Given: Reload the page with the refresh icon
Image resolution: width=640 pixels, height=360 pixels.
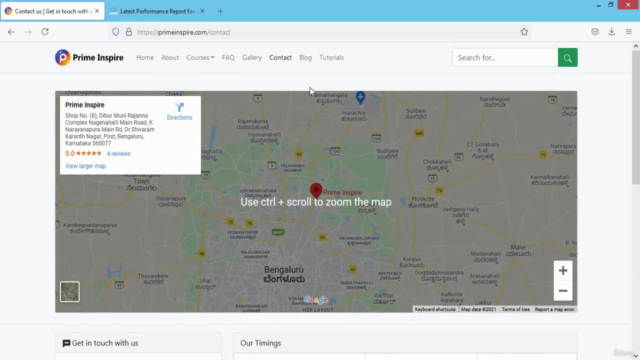Looking at the screenshot, I should (45, 32).
